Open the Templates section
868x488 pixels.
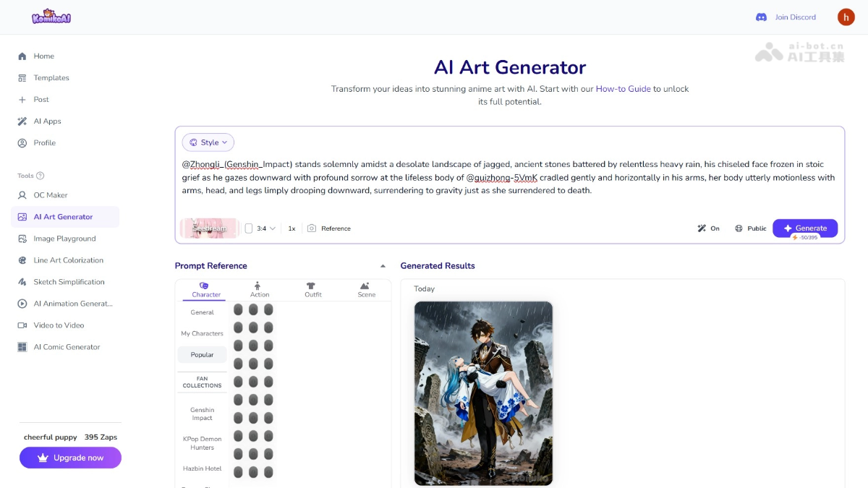(51, 78)
